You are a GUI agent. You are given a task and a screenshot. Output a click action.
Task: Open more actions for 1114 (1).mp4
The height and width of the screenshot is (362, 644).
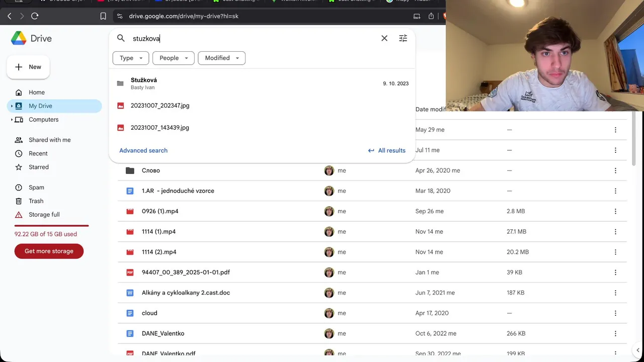[x=615, y=232]
